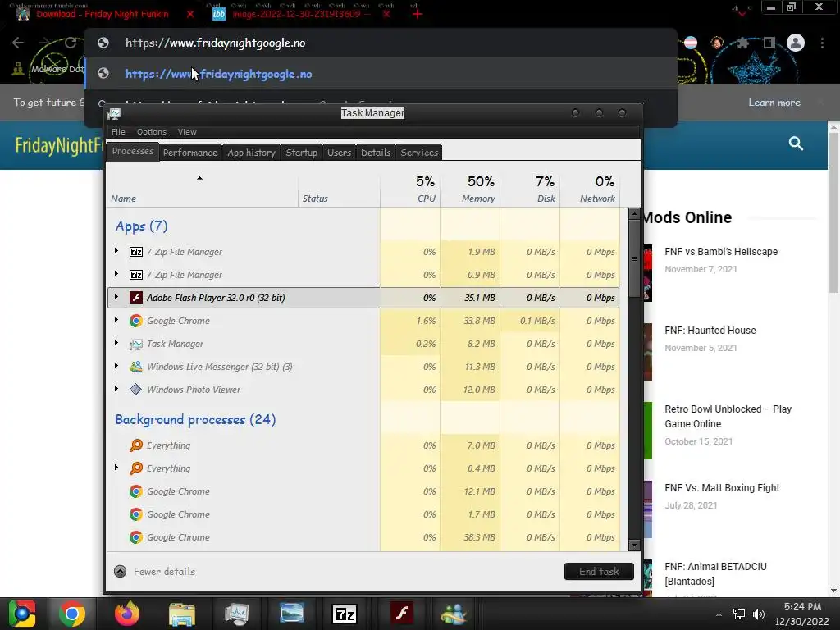Click the browser reload button
The image size is (840, 630).
click(x=71, y=43)
